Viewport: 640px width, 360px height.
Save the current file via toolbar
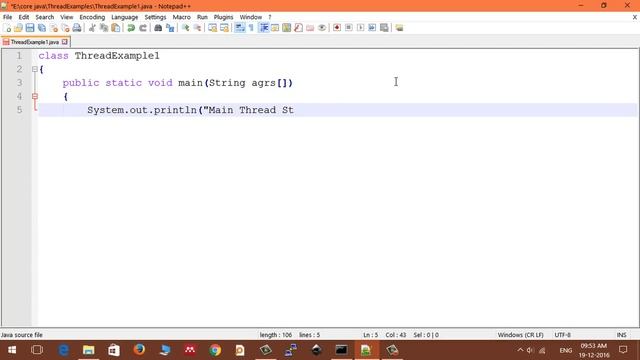point(30,28)
